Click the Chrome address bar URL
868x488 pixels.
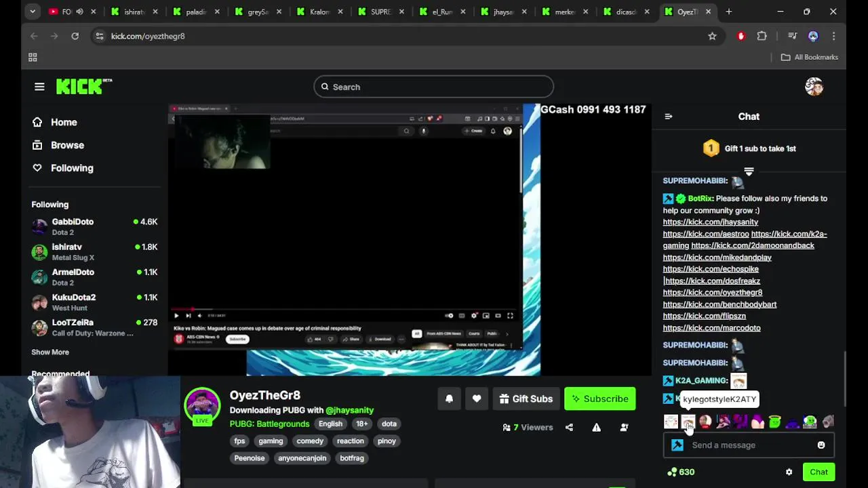click(148, 36)
